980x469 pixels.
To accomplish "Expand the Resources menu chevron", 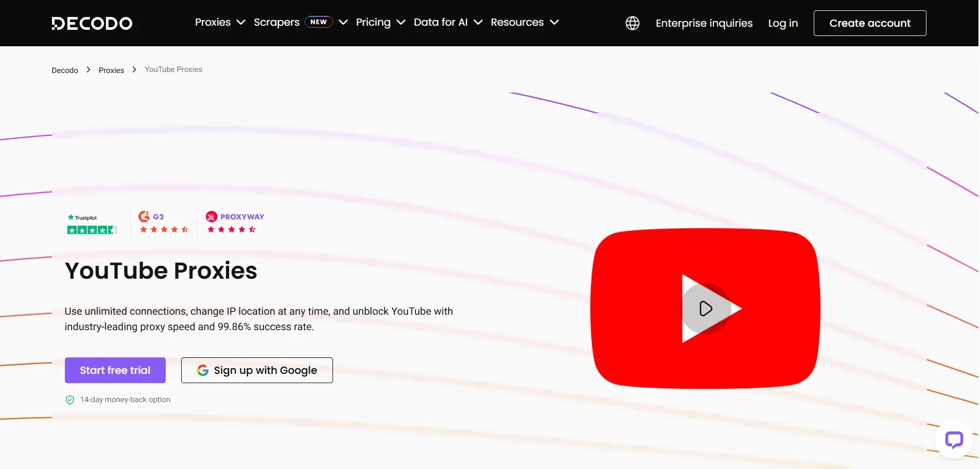I will click(x=554, y=22).
